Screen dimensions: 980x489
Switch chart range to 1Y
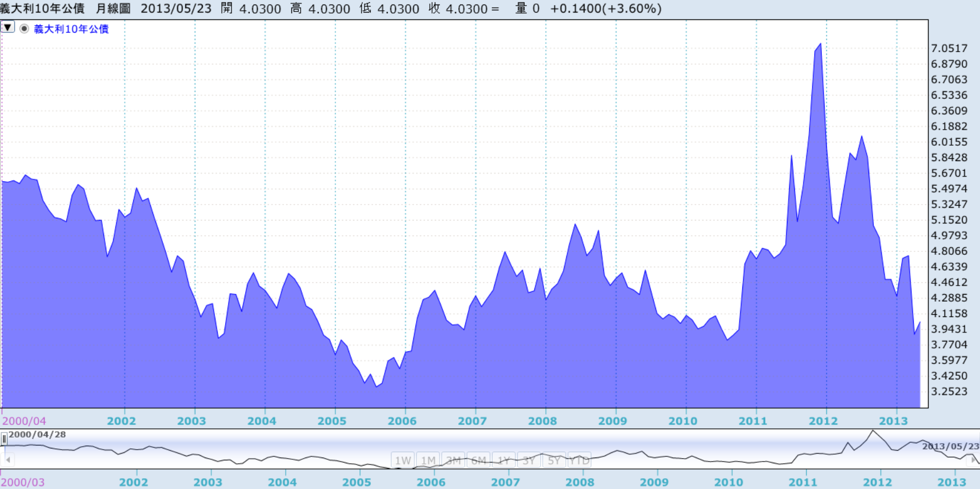pos(503,460)
